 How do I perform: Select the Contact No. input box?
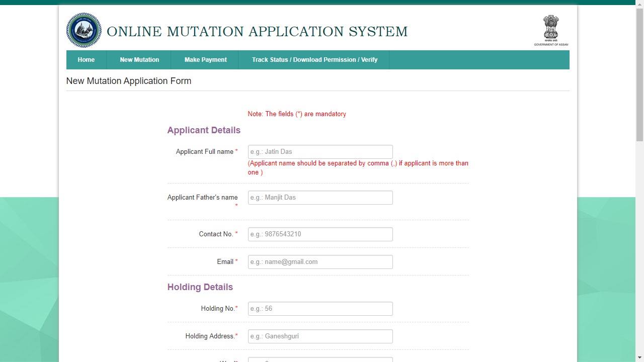pos(320,234)
